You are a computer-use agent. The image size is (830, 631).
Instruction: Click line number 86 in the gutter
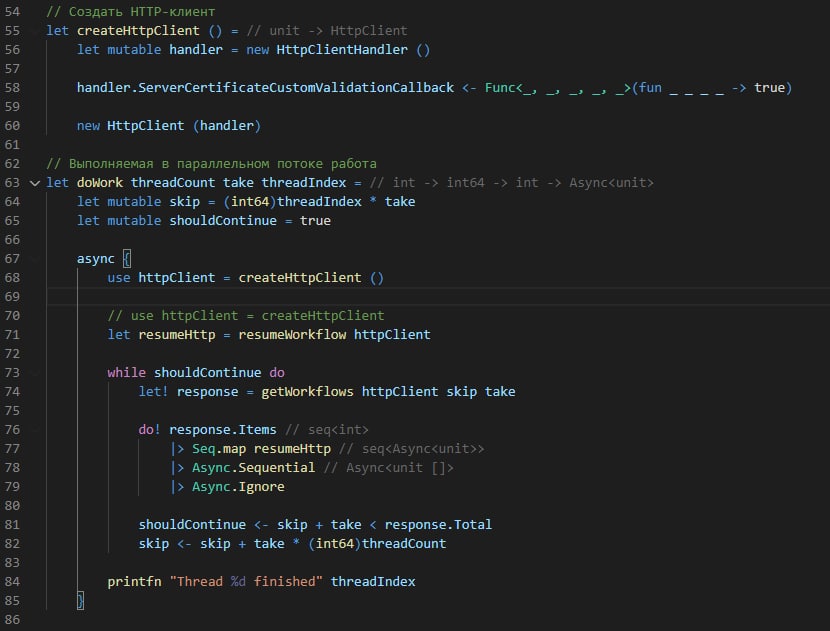[12, 619]
